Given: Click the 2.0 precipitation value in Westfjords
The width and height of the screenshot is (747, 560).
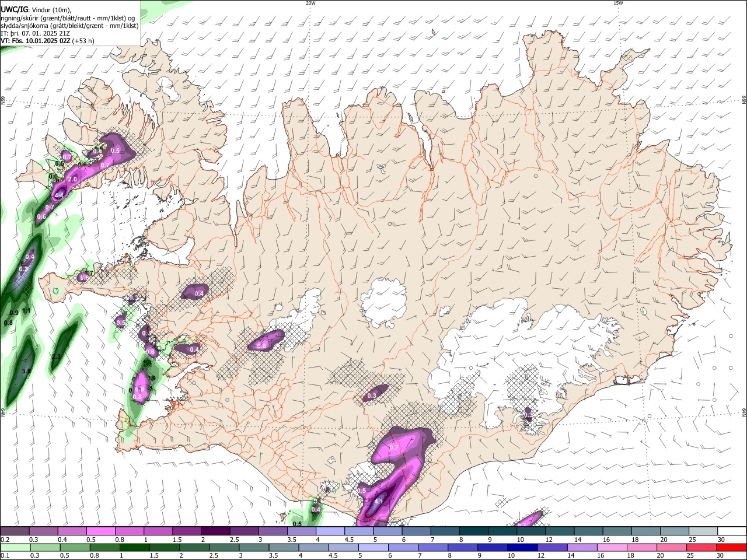Looking at the screenshot, I should coord(72,179).
